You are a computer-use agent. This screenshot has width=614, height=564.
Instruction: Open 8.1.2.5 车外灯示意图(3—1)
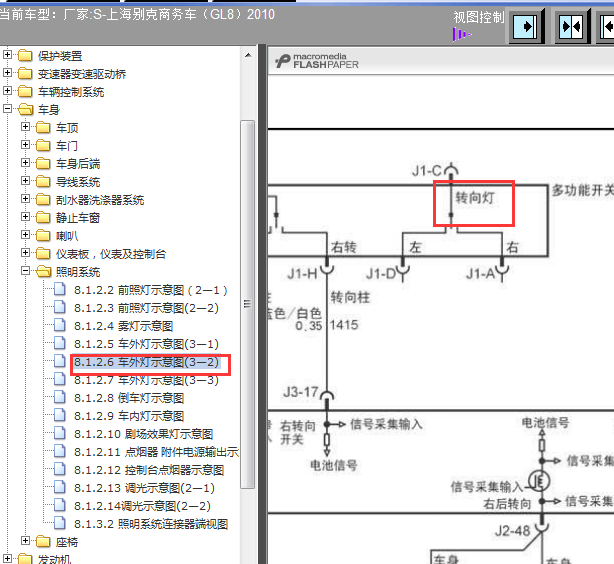pos(146,344)
